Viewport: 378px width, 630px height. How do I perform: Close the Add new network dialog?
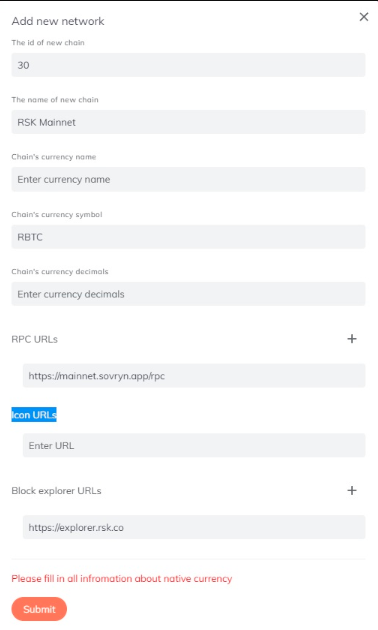pyautogui.click(x=364, y=16)
